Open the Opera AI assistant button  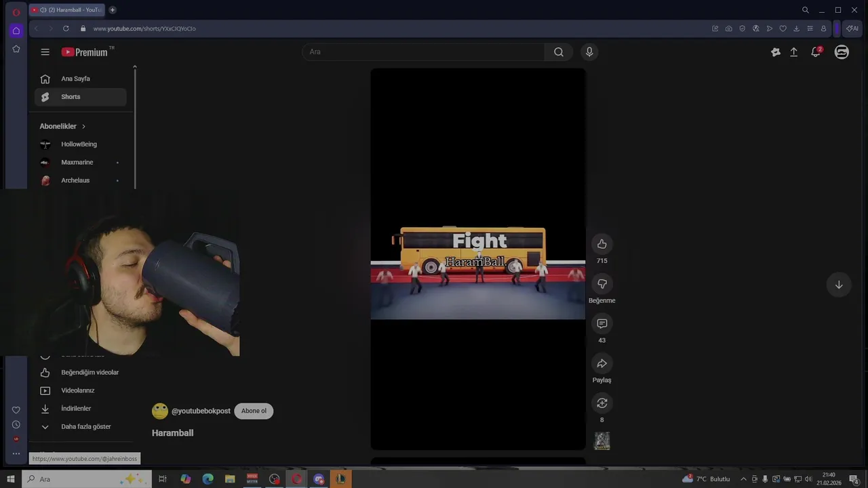coord(852,28)
